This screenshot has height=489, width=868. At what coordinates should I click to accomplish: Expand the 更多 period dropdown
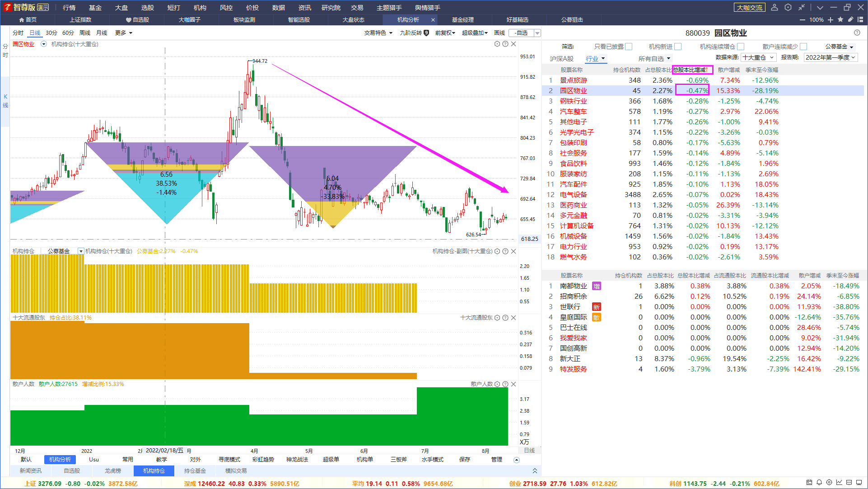pyautogui.click(x=124, y=33)
